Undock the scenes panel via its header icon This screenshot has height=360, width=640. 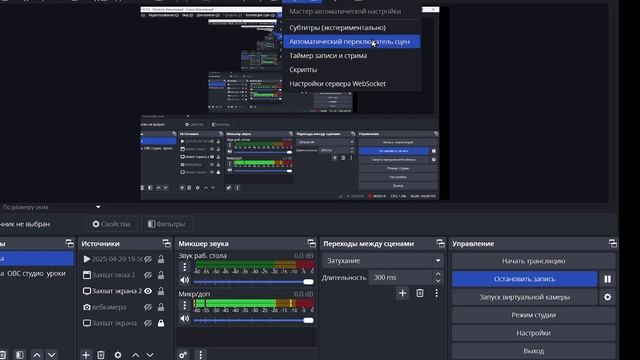click(x=70, y=243)
